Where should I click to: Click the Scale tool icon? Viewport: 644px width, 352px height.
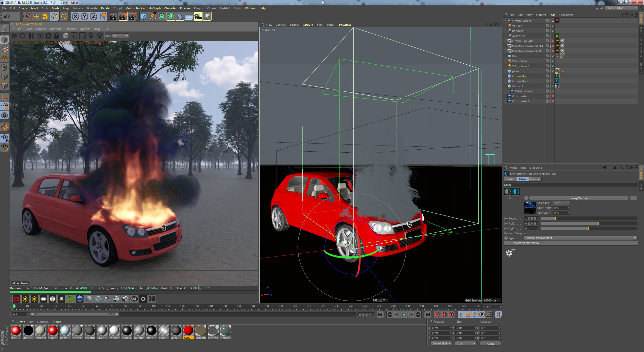click(45, 17)
